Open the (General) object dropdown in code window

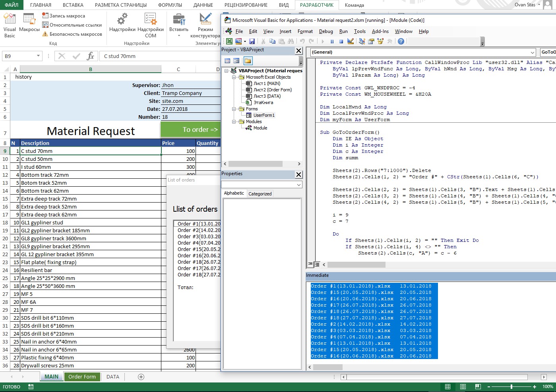[x=533, y=52]
